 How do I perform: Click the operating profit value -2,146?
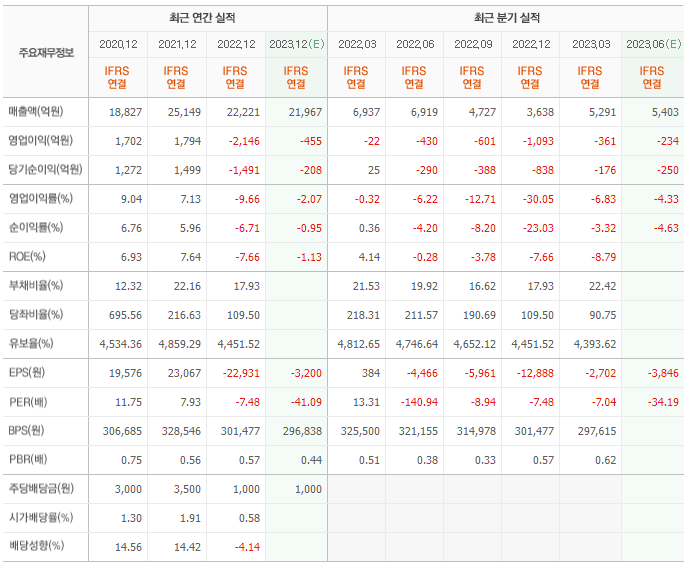click(244, 141)
